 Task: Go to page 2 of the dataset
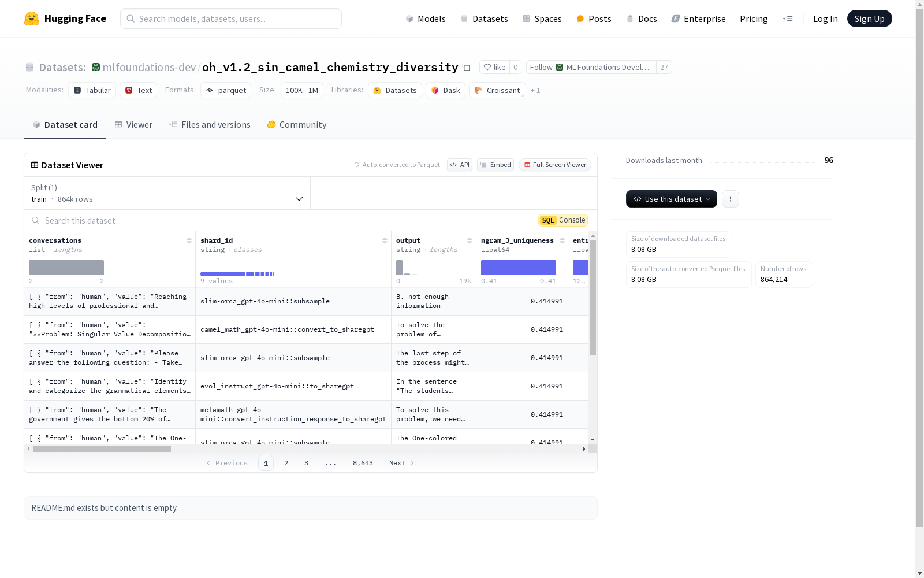tap(286, 463)
